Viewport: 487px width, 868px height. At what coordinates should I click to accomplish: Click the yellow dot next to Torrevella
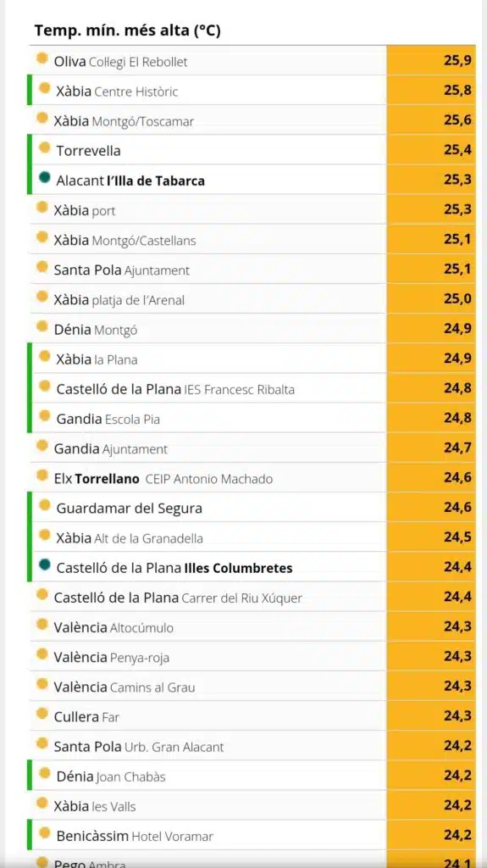point(45,148)
